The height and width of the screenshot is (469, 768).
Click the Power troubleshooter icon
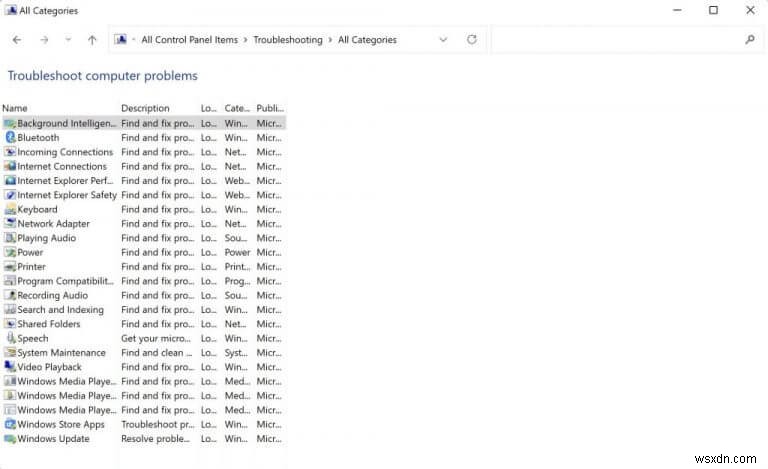[10, 253]
